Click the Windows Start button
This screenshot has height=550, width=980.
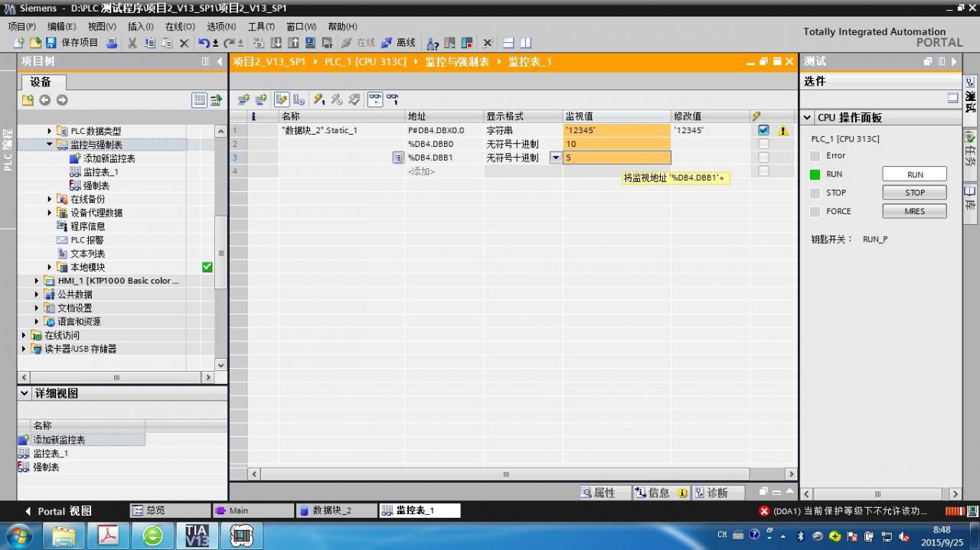coord(18,535)
